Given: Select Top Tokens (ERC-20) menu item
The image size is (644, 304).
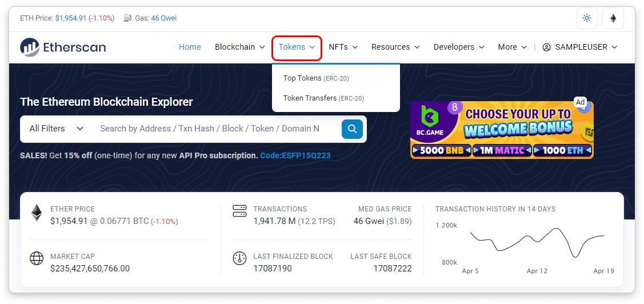Looking at the screenshot, I should coord(315,78).
